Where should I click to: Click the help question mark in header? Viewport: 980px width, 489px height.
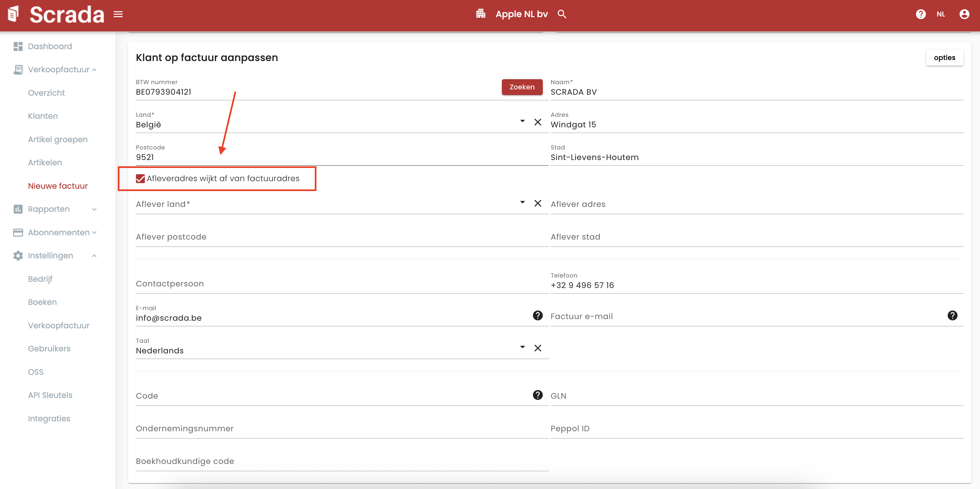pos(920,15)
